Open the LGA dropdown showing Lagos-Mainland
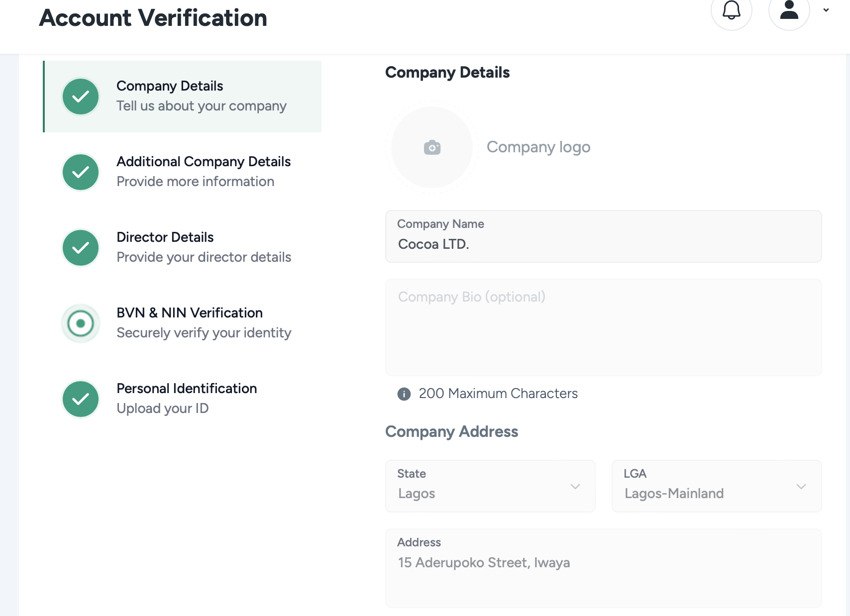This screenshot has width=850, height=616. coord(716,486)
